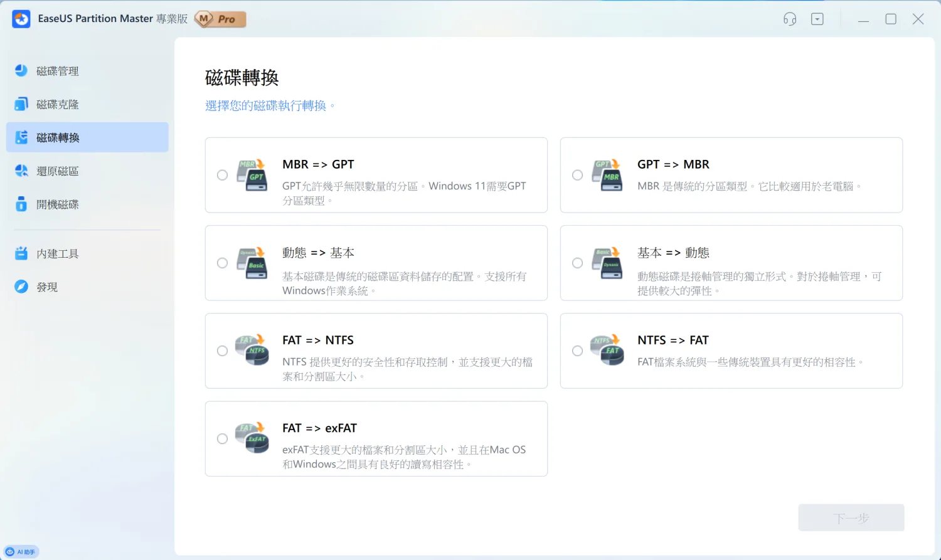941x560 pixels.
Task: Click the "MBR => GPT" title text
Action: pos(318,164)
